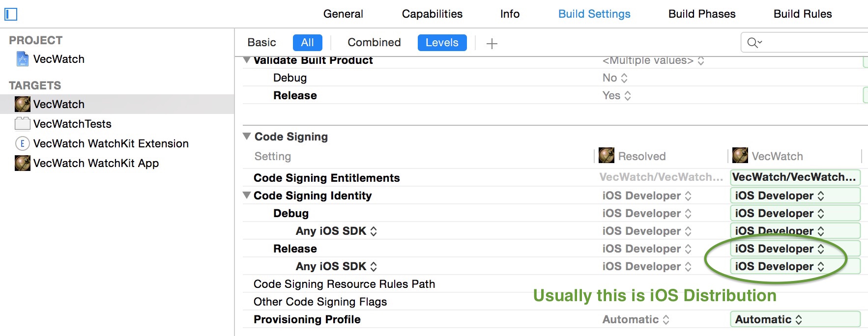Click the search magnifier icon

tap(754, 43)
